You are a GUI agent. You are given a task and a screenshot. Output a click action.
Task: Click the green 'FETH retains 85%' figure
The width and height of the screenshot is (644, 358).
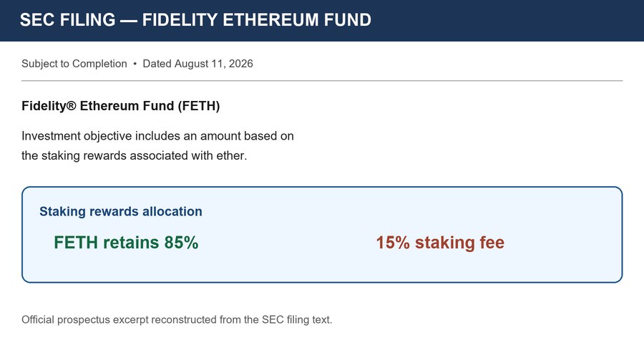coord(126,243)
